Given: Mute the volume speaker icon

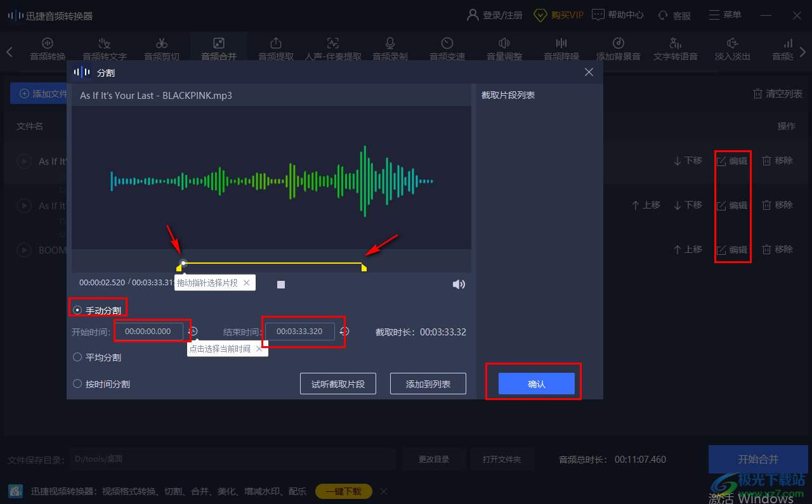Looking at the screenshot, I should (459, 285).
